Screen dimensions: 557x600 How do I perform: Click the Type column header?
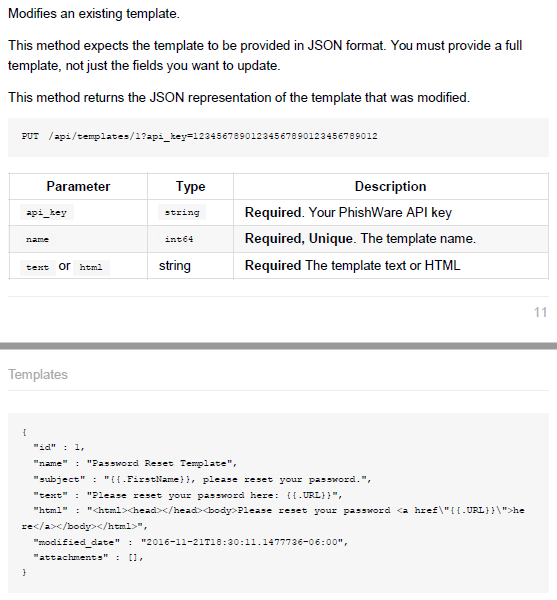(x=191, y=186)
